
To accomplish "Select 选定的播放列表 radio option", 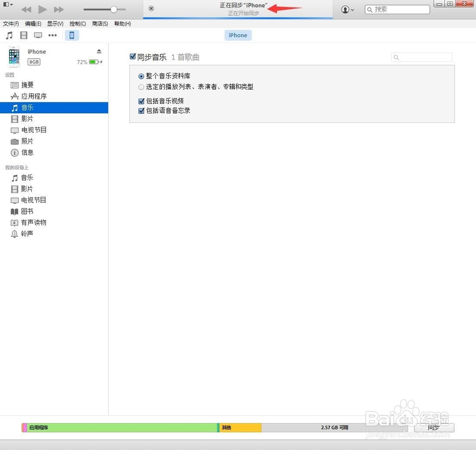I will tap(141, 87).
